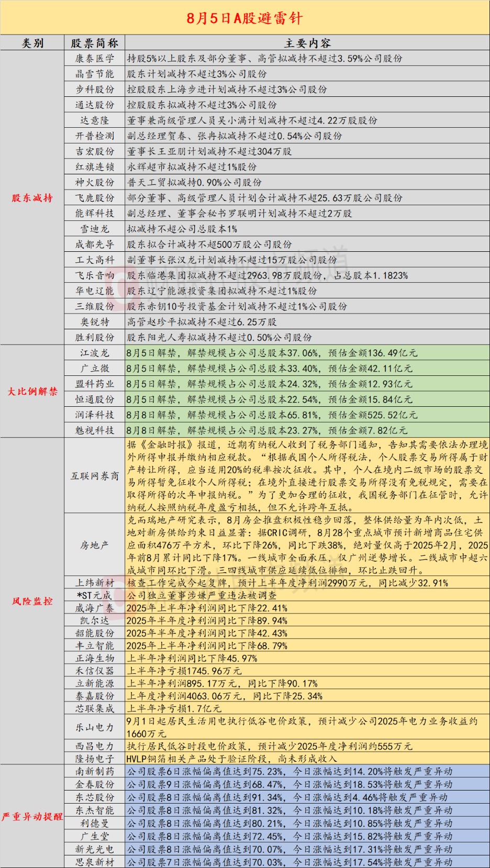The width and height of the screenshot is (490, 868).
Task: Click the title 8月5日A股避雷针
Action: coord(244,18)
